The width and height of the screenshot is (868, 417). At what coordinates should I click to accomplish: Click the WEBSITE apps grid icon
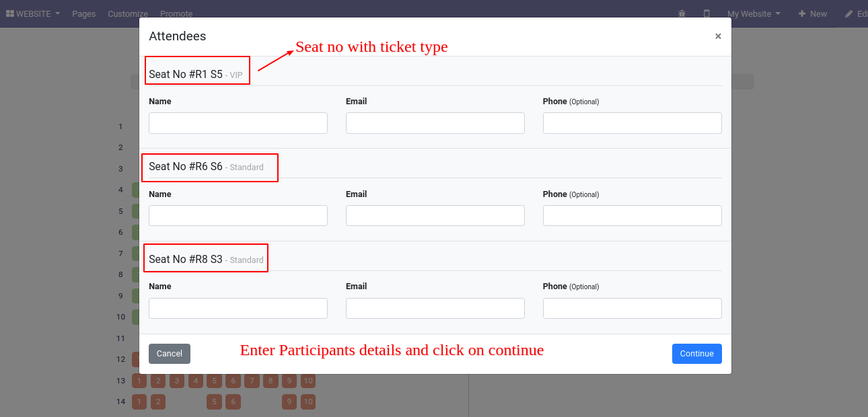coord(10,13)
